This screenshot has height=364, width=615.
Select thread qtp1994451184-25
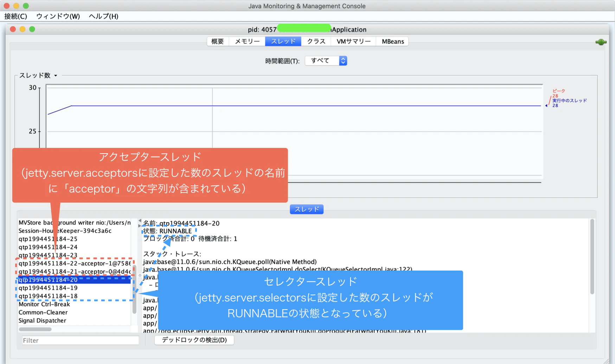[x=75, y=239]
